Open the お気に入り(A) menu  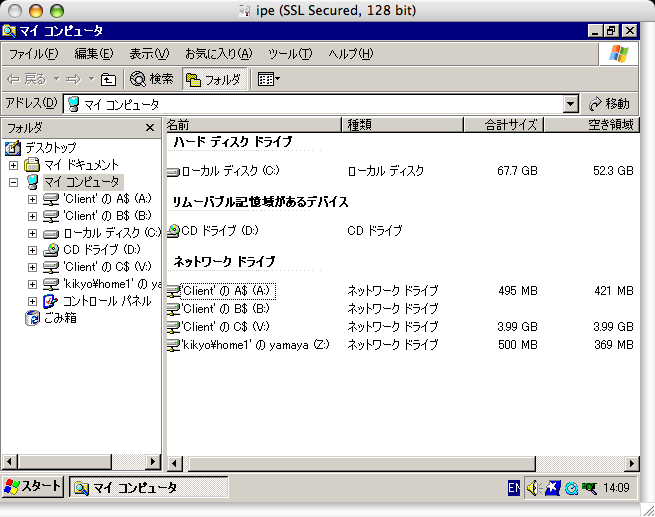point(218,54)
